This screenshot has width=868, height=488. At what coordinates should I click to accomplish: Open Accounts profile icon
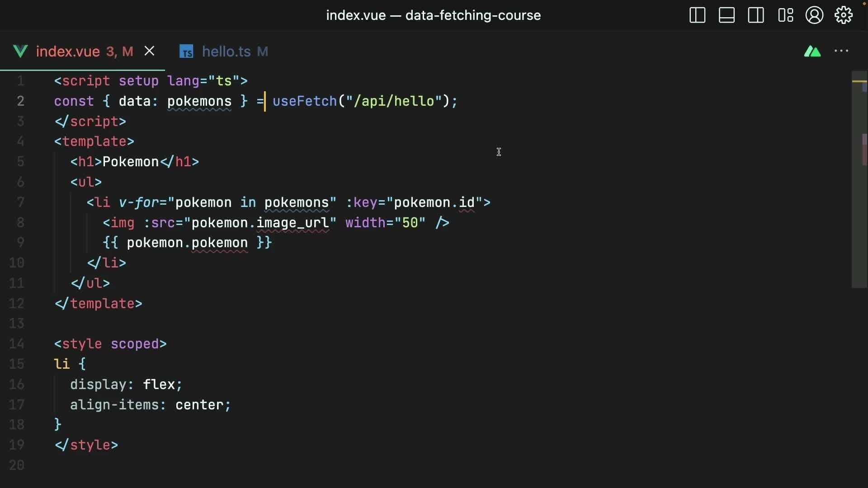814,15
